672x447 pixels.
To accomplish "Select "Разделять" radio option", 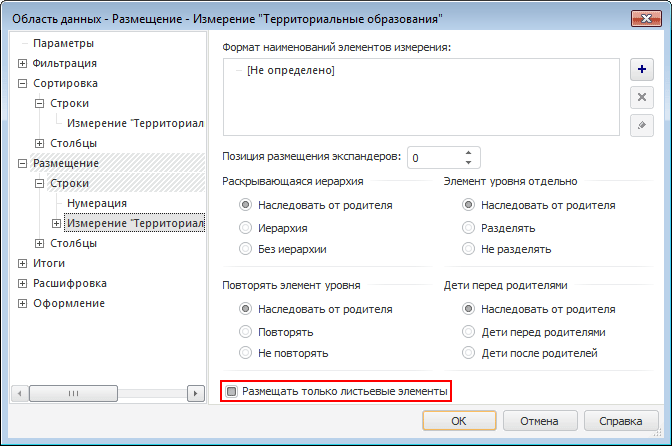I will pos(468,227).
